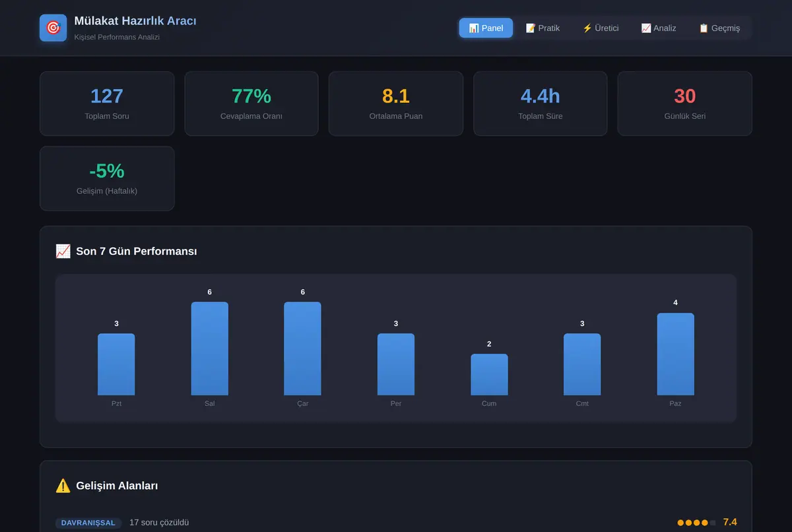Select the Per bar in the chart
Viewport: 792px width, 532px height.
396,364
